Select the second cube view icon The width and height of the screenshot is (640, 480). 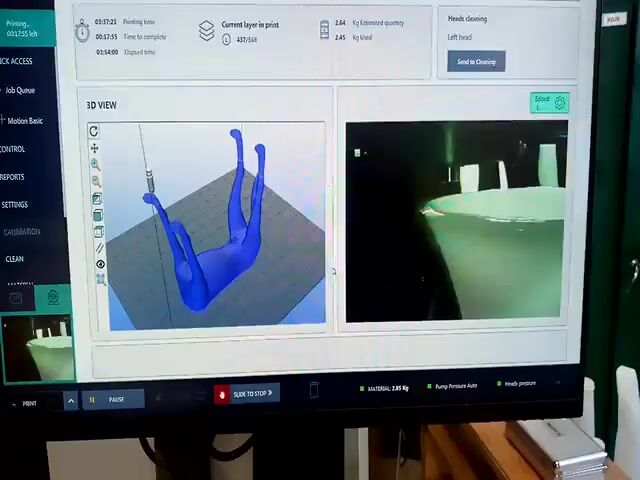(x=98, y=215)
